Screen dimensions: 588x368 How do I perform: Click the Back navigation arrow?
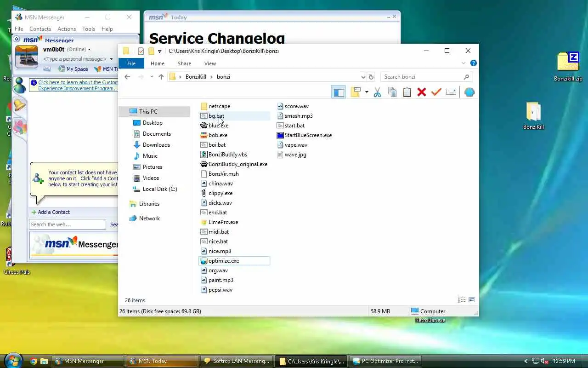click(x=127, y=77)
